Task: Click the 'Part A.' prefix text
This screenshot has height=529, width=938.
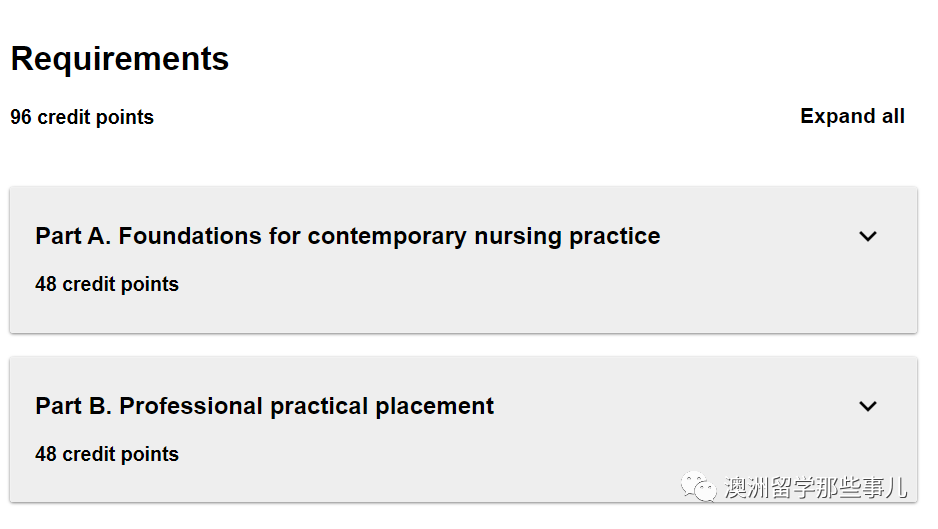Action: [73, 236]
